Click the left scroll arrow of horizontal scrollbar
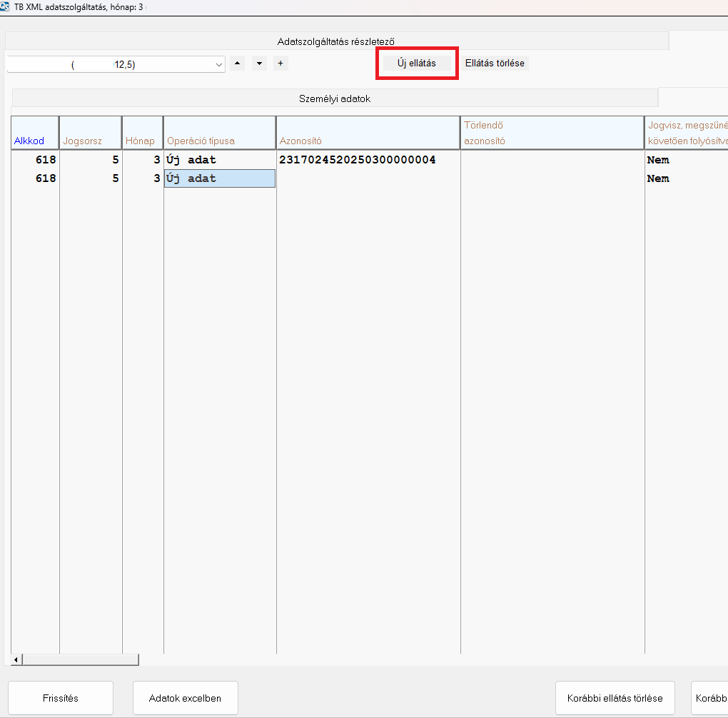Image resolution: width=728 pixels, height=718 pixels. tap(16, 659)
